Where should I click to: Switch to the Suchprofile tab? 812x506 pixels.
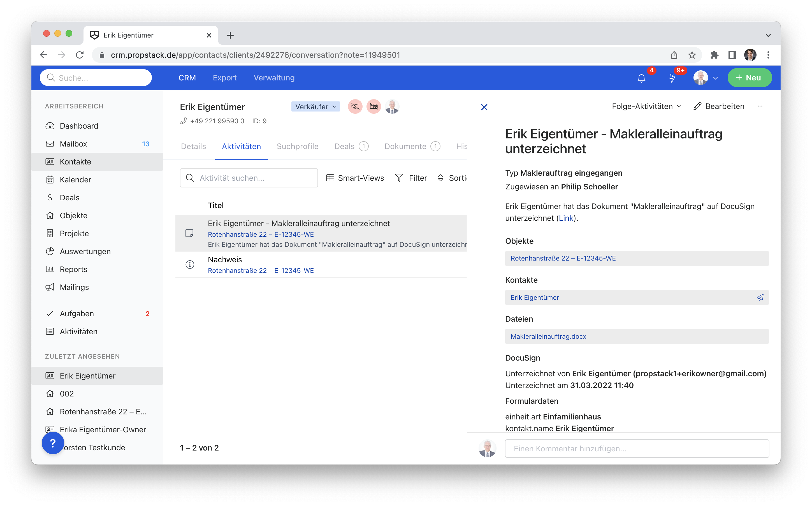(x=298, y=146)
